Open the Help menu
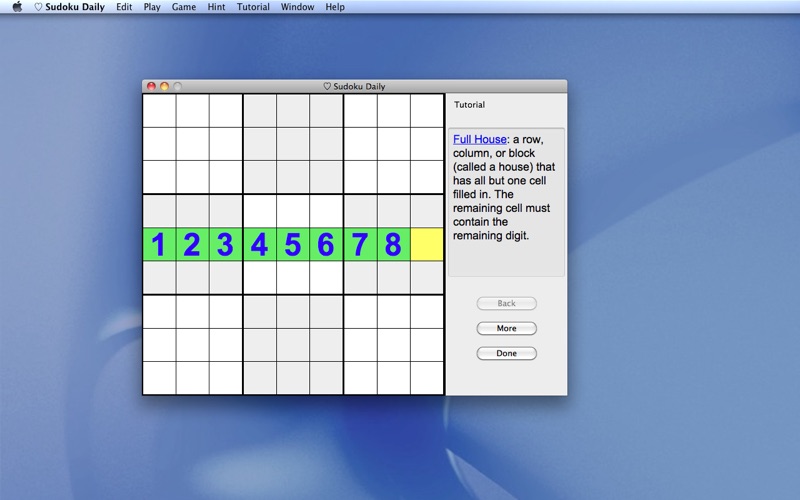 335,7
